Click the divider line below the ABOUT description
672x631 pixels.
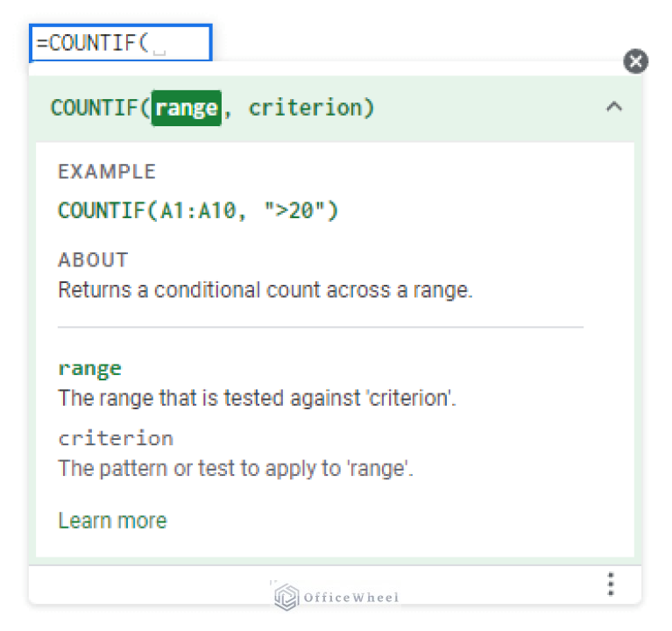pyautogui.click(x=320, y=327)
